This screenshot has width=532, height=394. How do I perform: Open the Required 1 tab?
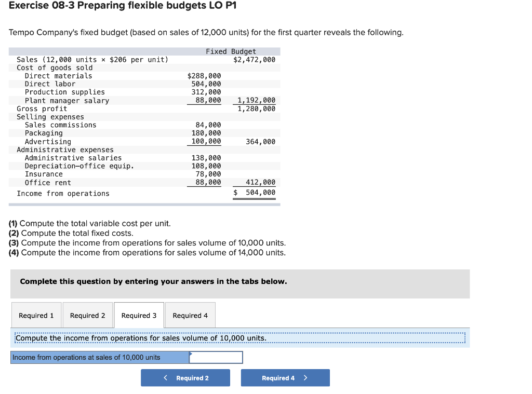click(36, 315)
